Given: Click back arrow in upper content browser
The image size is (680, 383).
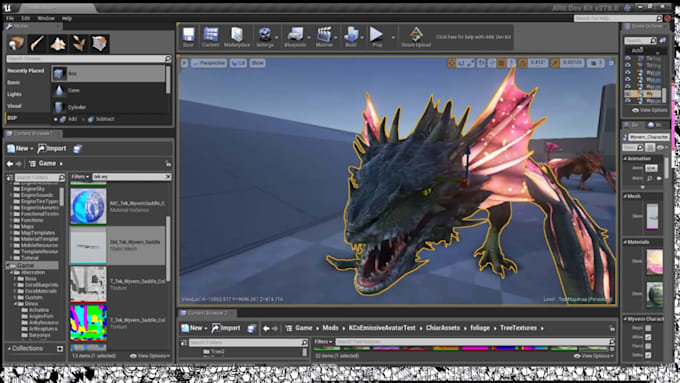Looking at the screenshot, I should tap(10, 164).
